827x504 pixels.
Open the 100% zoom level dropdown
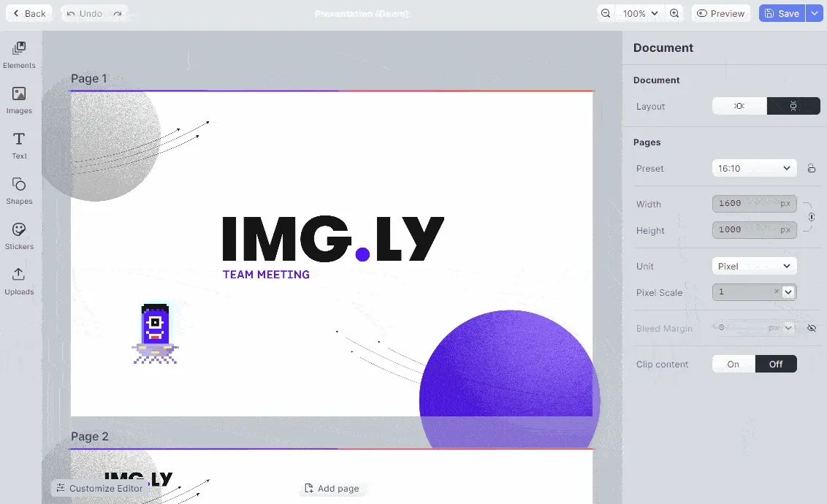[x=640, y=13]
